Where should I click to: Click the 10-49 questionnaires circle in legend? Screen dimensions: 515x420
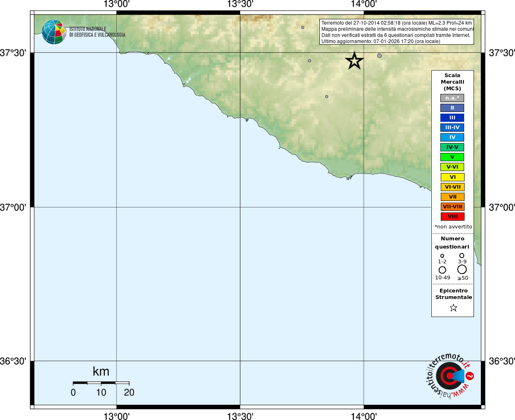pos(442,270)
